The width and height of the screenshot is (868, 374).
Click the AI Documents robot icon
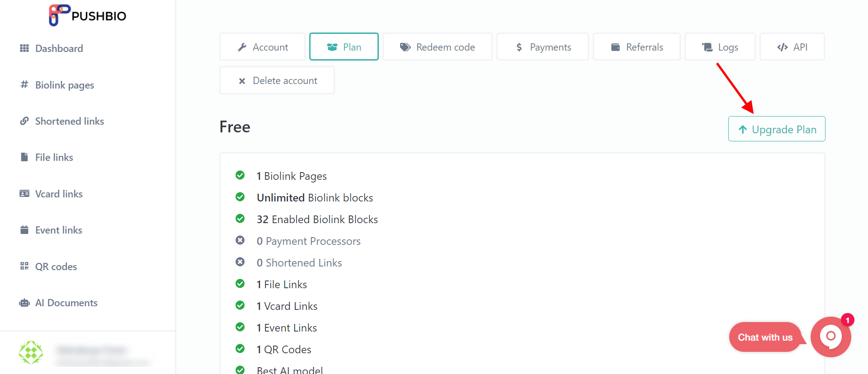click(24, 303)
